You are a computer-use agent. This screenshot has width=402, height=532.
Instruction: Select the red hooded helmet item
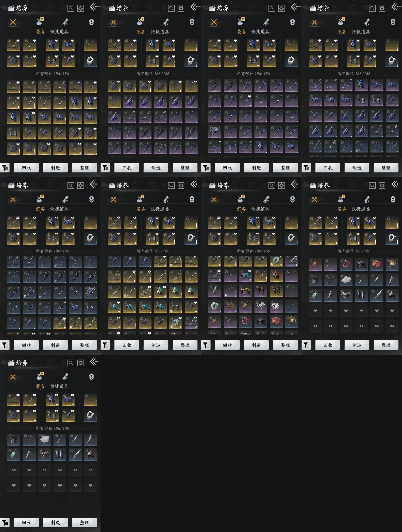(276, 276)
